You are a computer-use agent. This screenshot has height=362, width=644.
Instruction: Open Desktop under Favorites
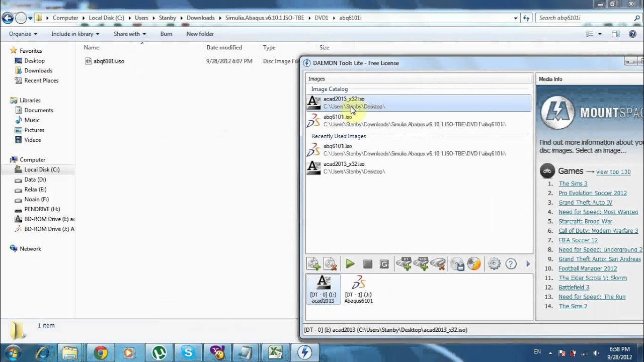click(34, 61)
